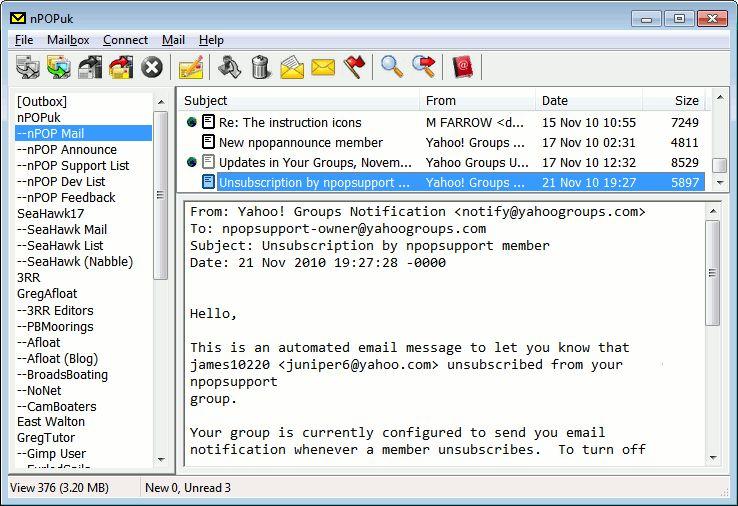Click the stop (X) toolbar icon
Image resolution: width=738 pixels, height=506 pixels.
click(152, 67)
